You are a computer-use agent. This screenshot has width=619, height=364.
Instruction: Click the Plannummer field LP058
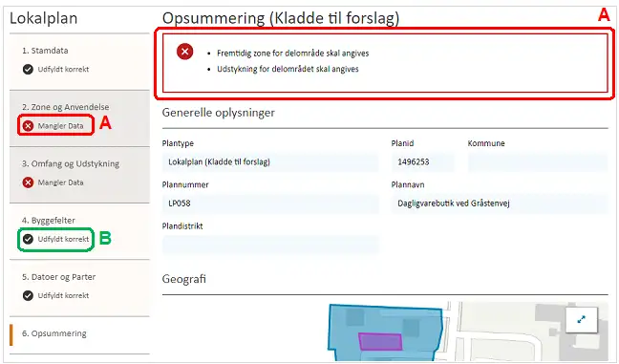270,203
